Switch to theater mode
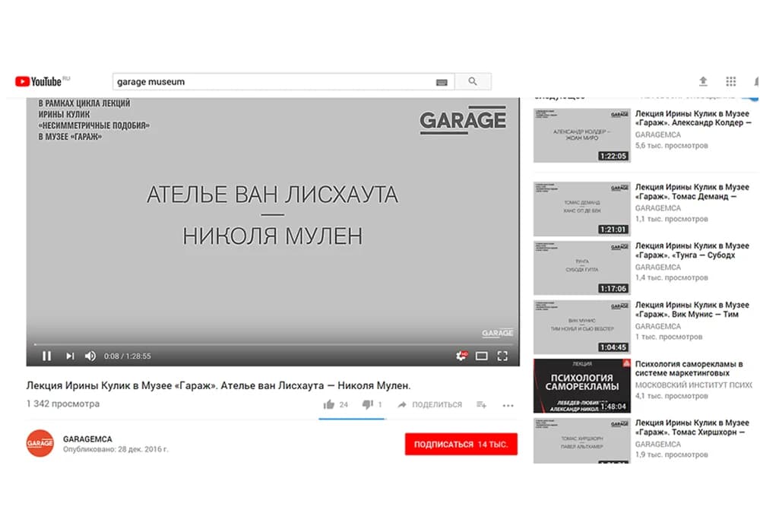 click(x=481, y=356)
